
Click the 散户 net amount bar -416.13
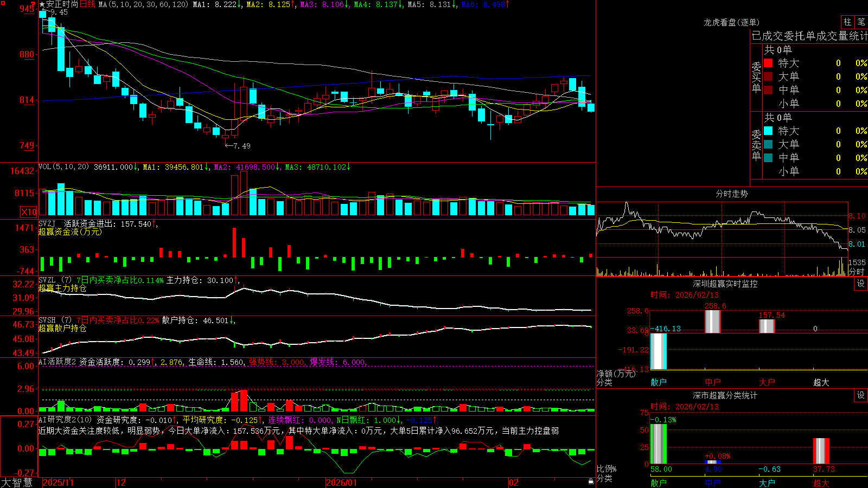point(659,351)
